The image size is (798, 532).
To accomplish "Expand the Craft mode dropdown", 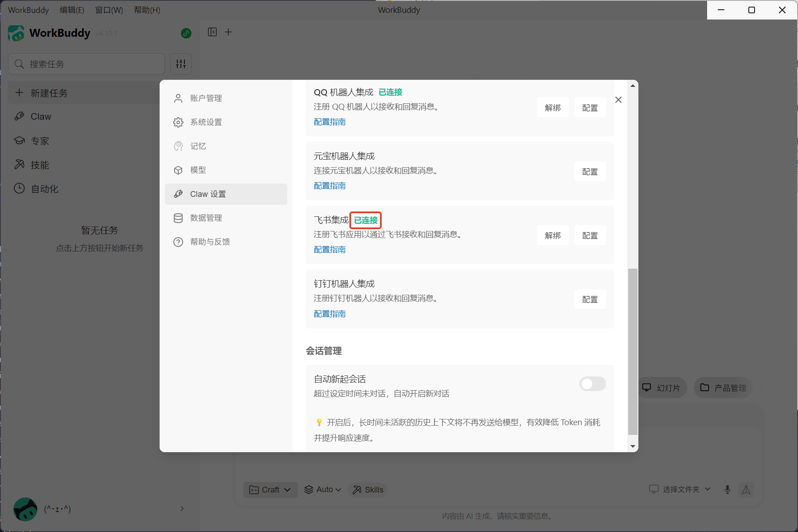I will pos(270,489).
